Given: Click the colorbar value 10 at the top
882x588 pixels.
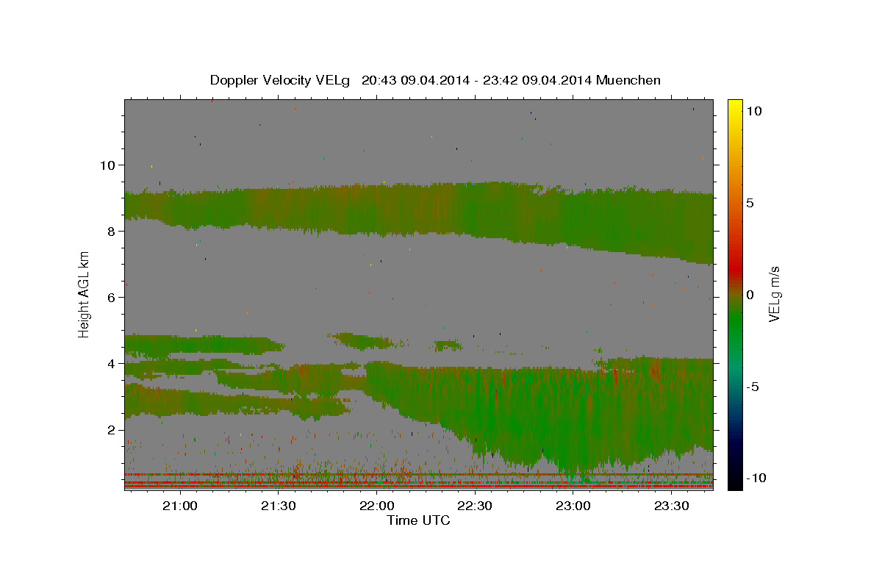Looking at the screenshot, I should point(753,111).
